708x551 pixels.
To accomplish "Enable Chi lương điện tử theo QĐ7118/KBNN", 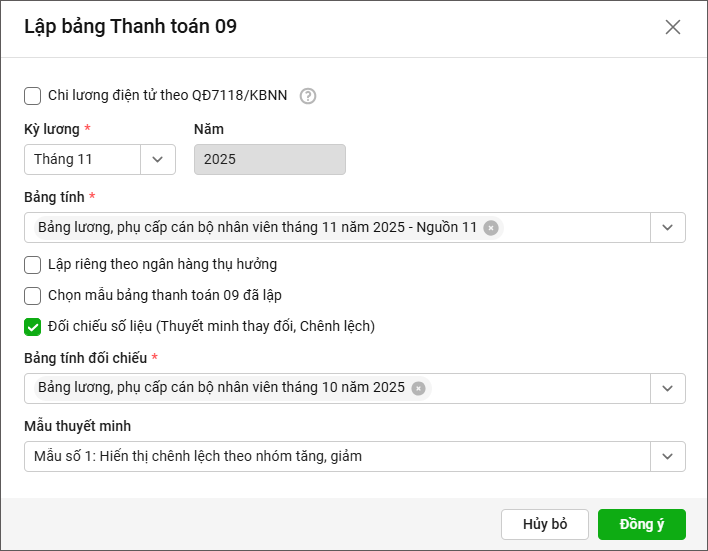I will click(33, 96).
